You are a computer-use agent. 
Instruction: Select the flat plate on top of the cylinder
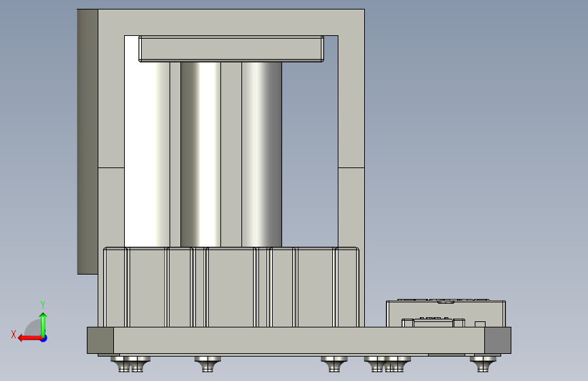coord(231,49)
